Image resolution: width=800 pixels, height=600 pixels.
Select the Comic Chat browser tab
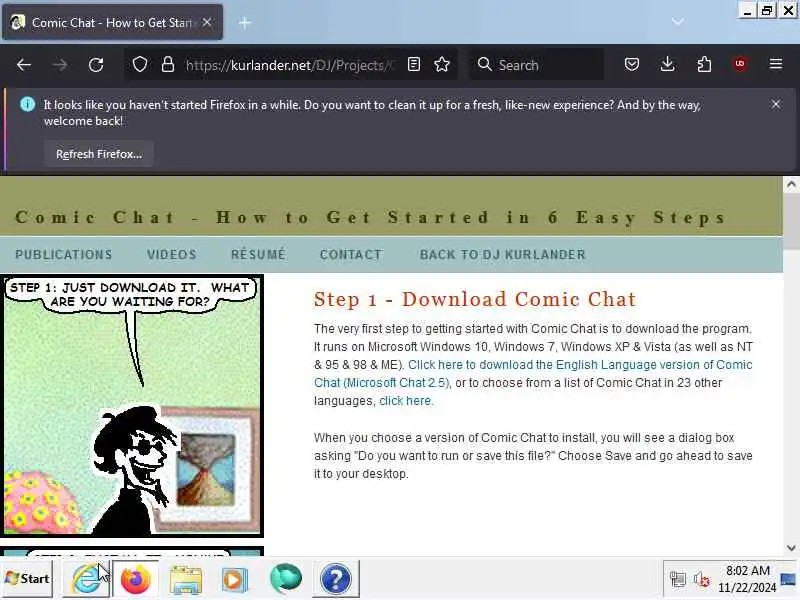[112, 22]
